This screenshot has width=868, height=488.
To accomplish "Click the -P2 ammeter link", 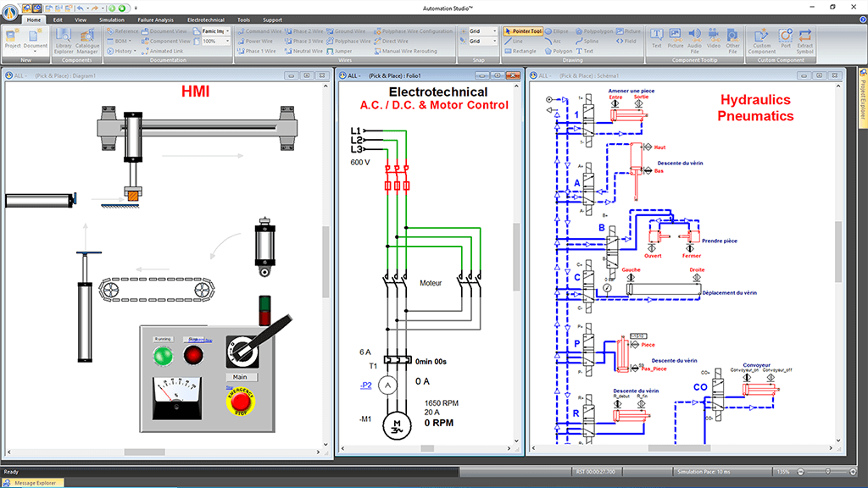I will tap(366, 385).
